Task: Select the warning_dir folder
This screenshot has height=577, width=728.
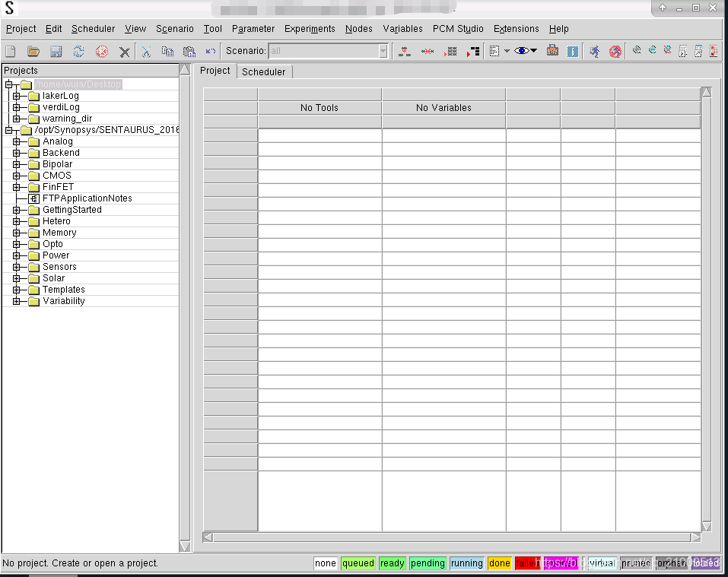Action: coord(67,119)
